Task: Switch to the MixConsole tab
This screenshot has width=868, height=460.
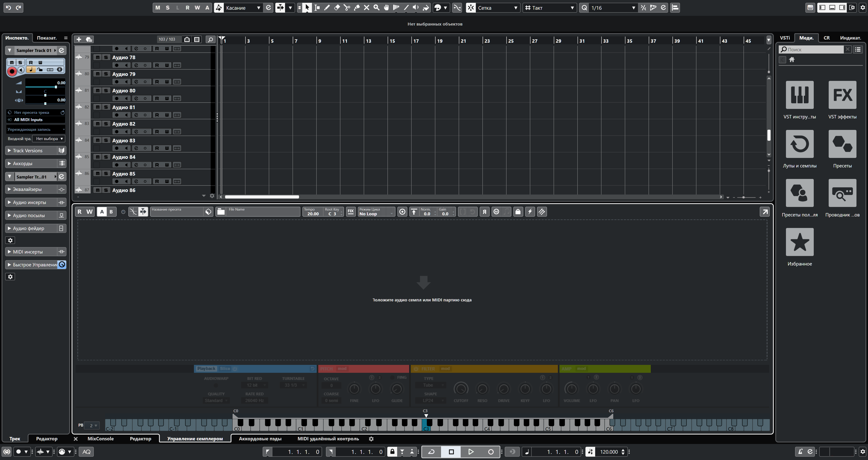Action: [100, 439]
